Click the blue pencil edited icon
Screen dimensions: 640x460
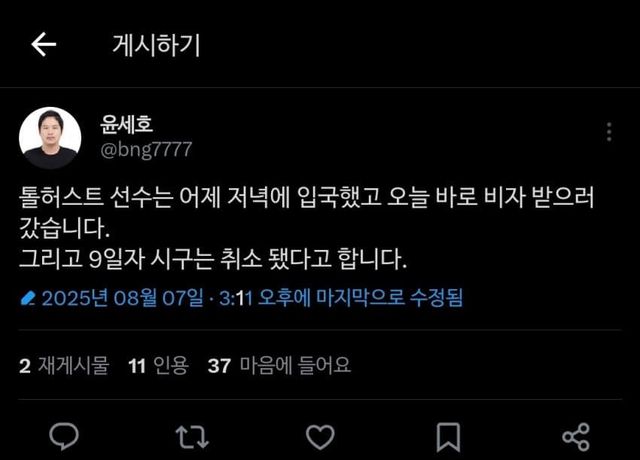coord(28,298)
